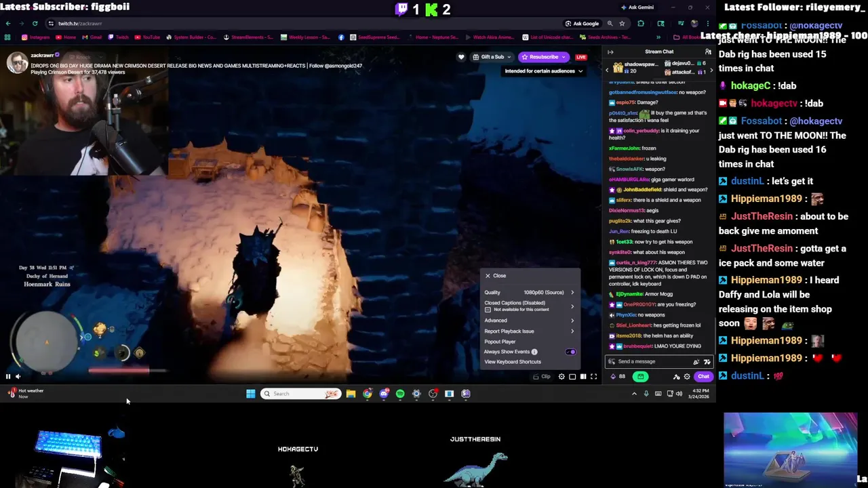The width and height of the screenshot is (868, 488).
Task: Enter fullscreen on the video player
Action: pyautogui.click(x=594, y=376)
